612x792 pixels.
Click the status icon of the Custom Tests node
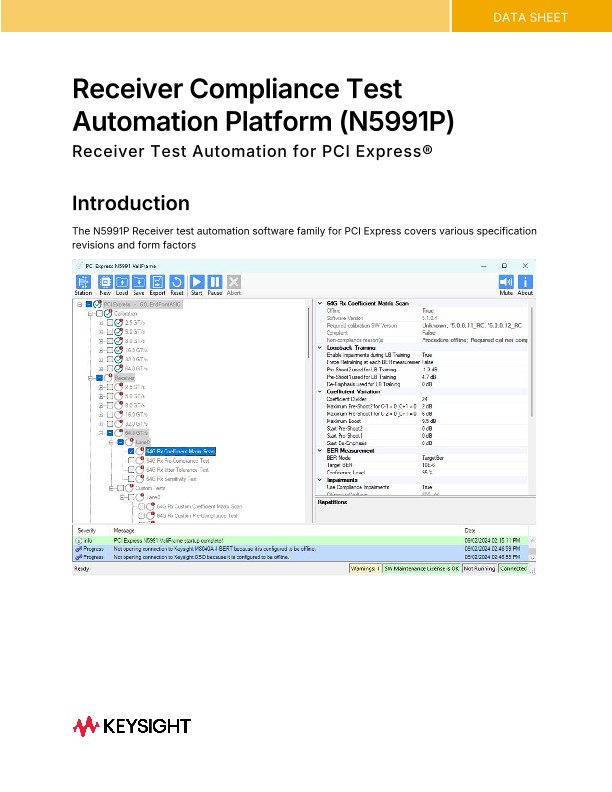click(x=129, y=488)
